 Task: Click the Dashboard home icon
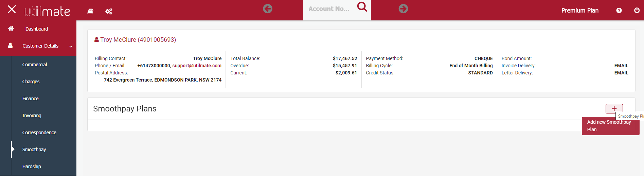click(x=11, y=29)
